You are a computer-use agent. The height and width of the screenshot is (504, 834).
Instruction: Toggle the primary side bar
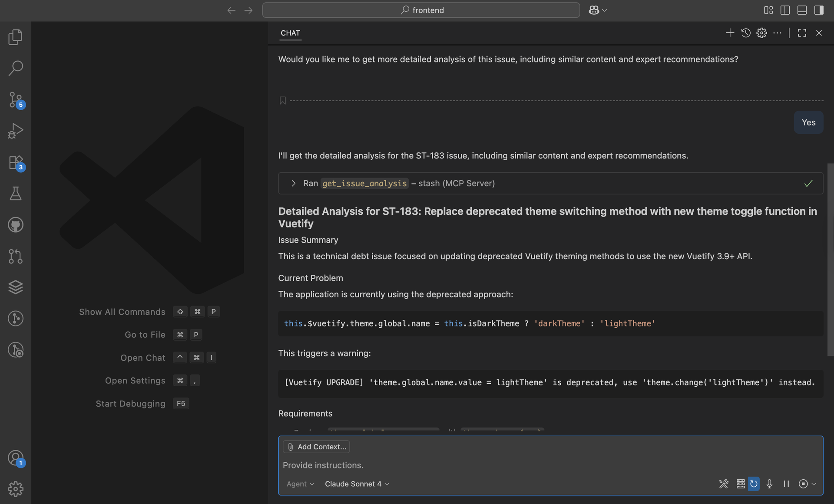pos(785,10)
